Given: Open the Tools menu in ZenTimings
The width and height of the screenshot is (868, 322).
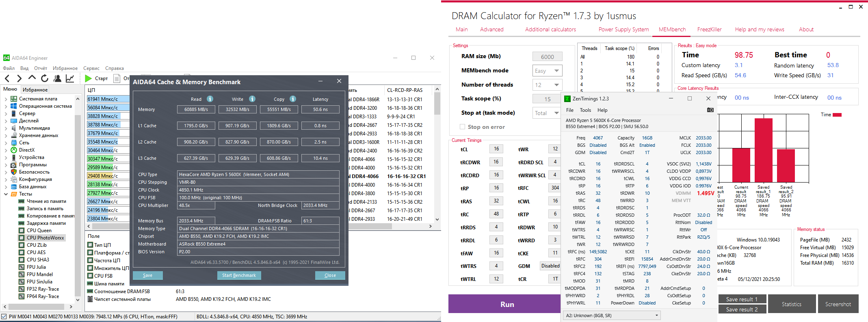Looking at the screenshot, I should tap(585, 110).
